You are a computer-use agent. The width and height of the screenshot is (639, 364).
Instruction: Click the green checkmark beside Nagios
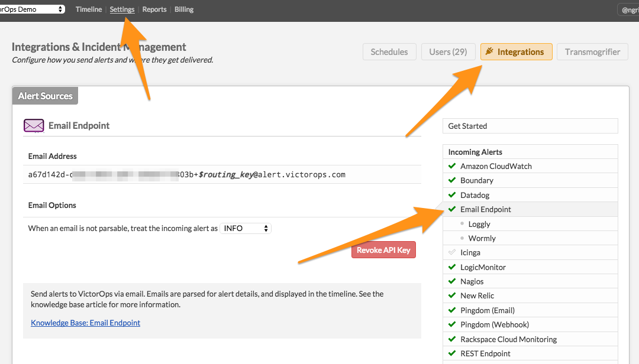(x=452, y=281)
